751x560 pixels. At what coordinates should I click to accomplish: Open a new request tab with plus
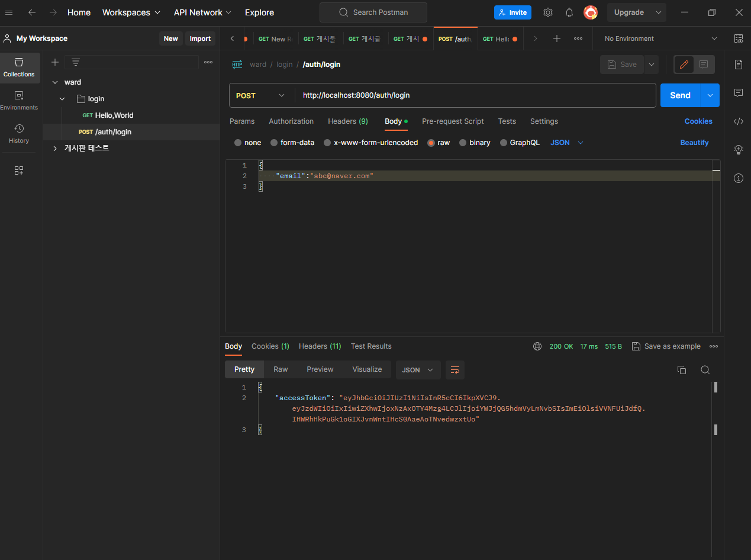tap(557, 38)
